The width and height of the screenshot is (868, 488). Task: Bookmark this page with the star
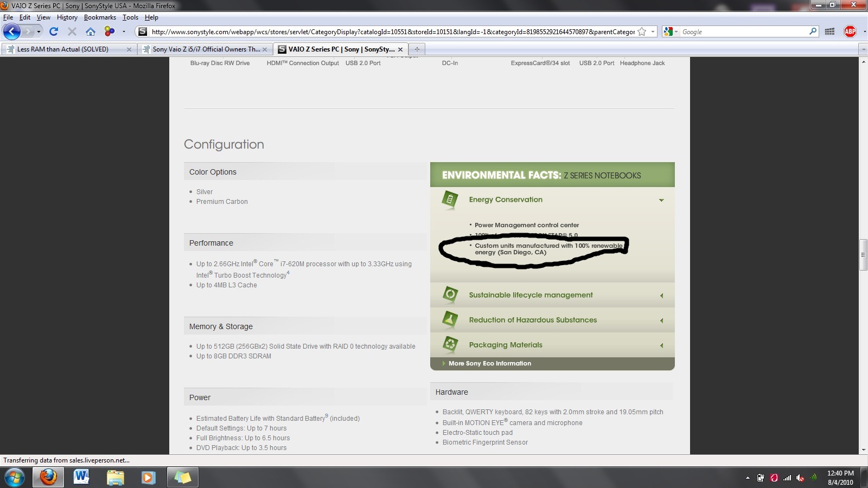click(x=642, y=32)
